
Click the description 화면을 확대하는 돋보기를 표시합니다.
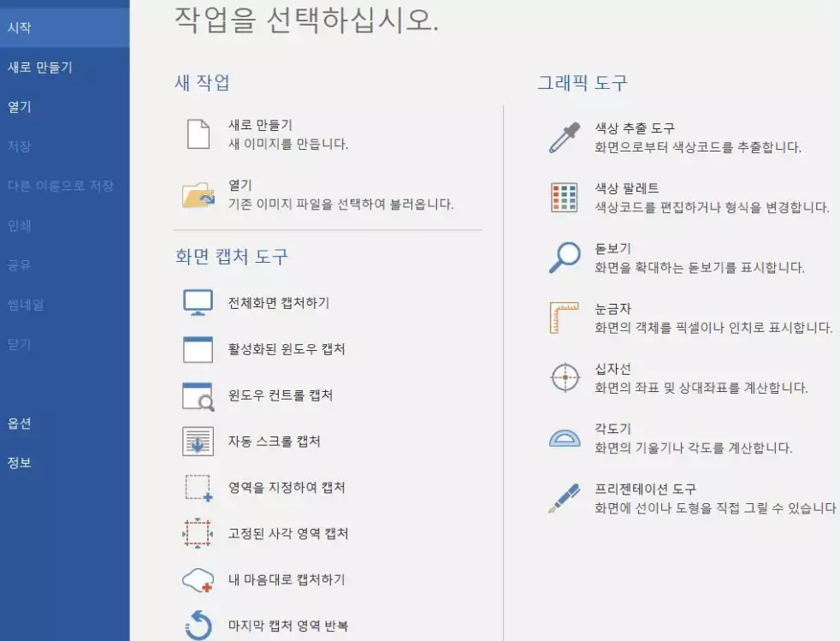(x=700, y=268)
